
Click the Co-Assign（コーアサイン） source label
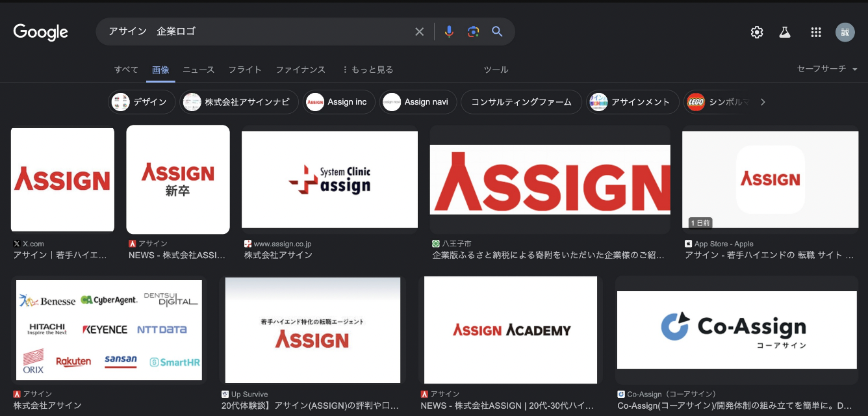tap(671, 394)
